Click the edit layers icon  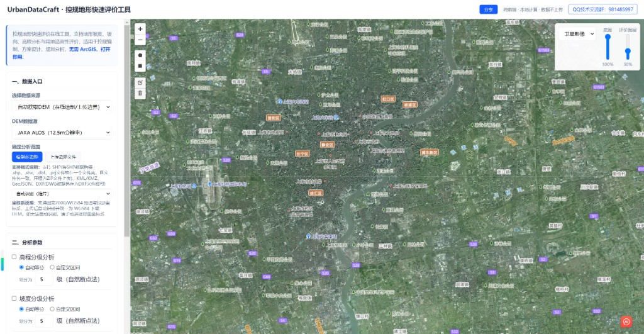coord(140,82)
